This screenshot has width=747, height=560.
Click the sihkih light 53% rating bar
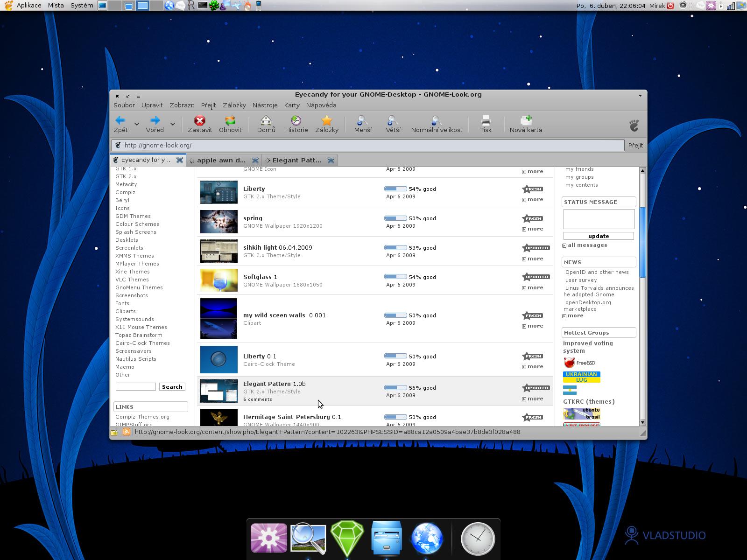tap(395, 247)
